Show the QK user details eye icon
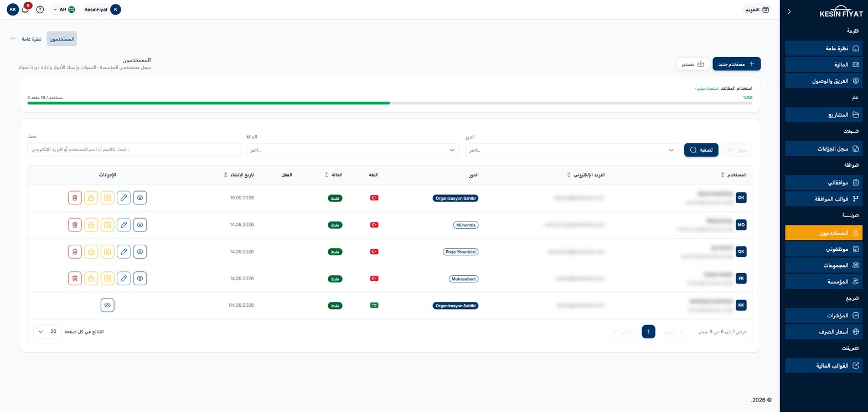The height and width of the screenshot is (412, 868). pyautogui.click(x=140, y=251)
